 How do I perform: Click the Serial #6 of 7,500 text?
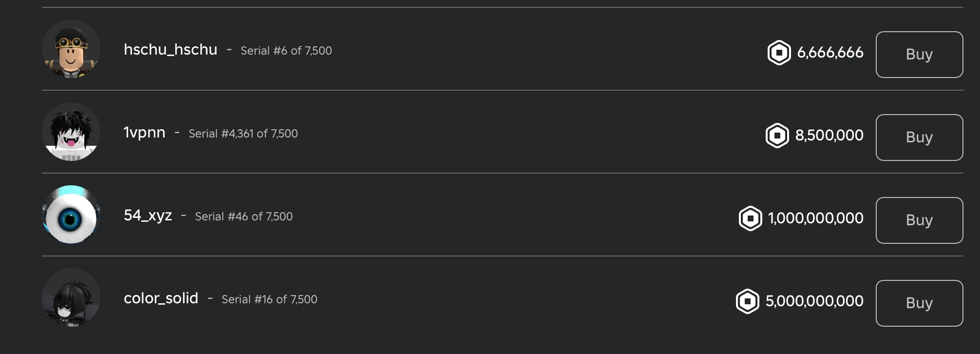(286, 51)
